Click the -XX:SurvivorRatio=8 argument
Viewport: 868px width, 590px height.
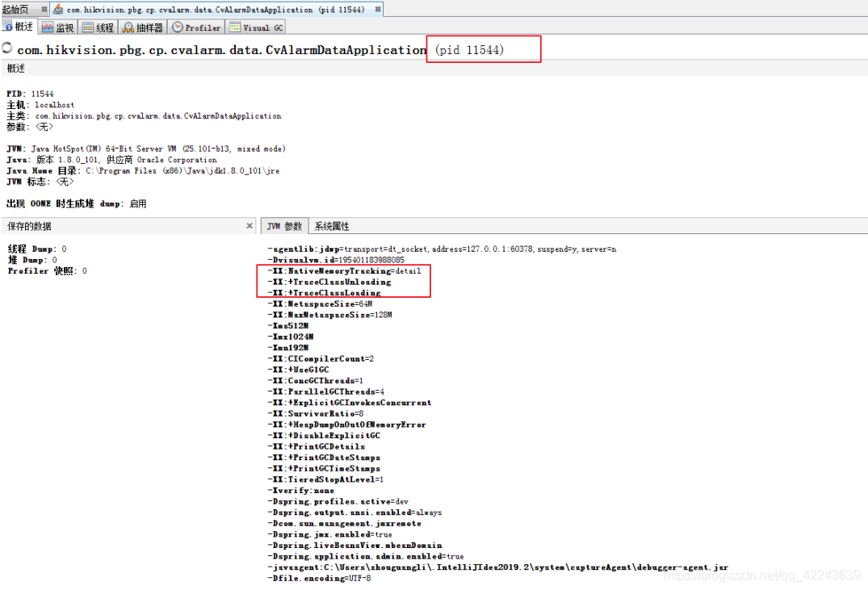point(316,414)
